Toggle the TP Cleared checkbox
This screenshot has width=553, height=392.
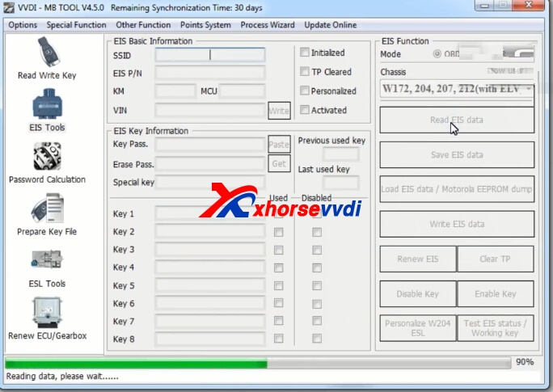pyautogui.click(x=304, y=72)
